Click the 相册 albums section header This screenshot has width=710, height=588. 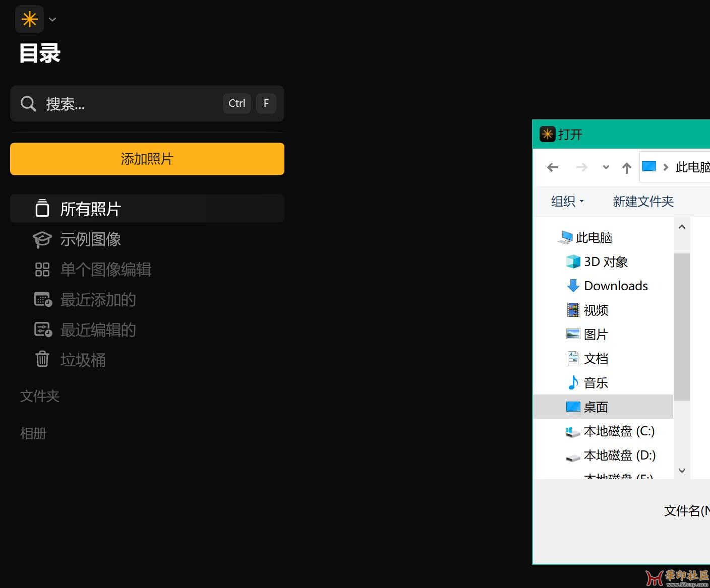(33, 433)
